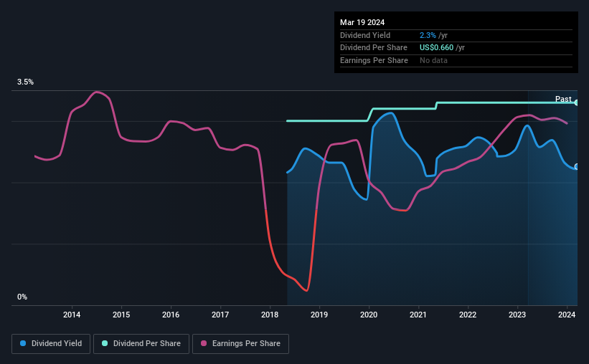
Task: Click the 2.3% dividend yield tooltip value
Action: coord(428,35)
